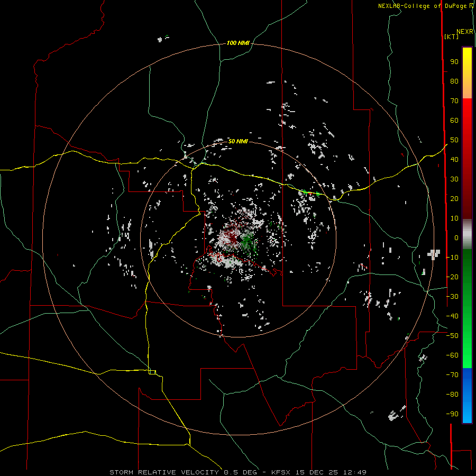
Task: Click the -10 value on velocity scale
Action: click(452, 258)
